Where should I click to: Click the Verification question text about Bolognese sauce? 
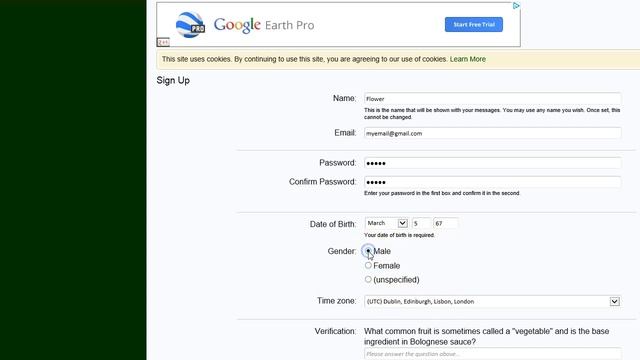click(x=486, y=336)
